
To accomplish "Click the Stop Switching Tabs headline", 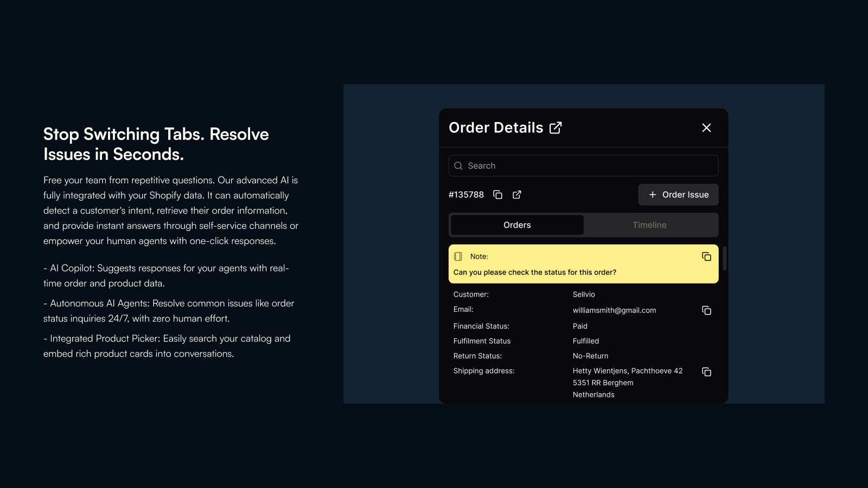I will tap(156, 144).
